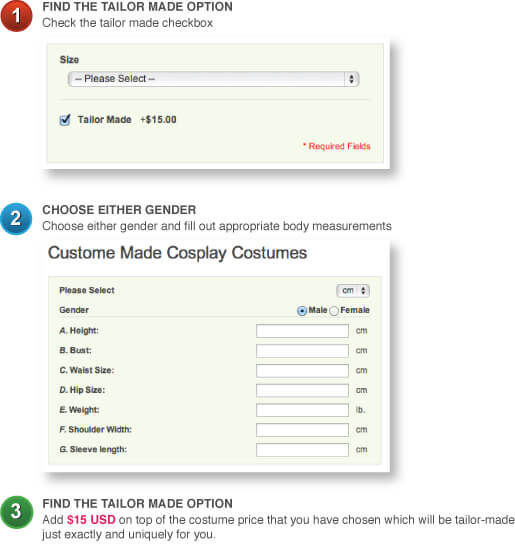Click the Weight input field

[x=302, y=410]
